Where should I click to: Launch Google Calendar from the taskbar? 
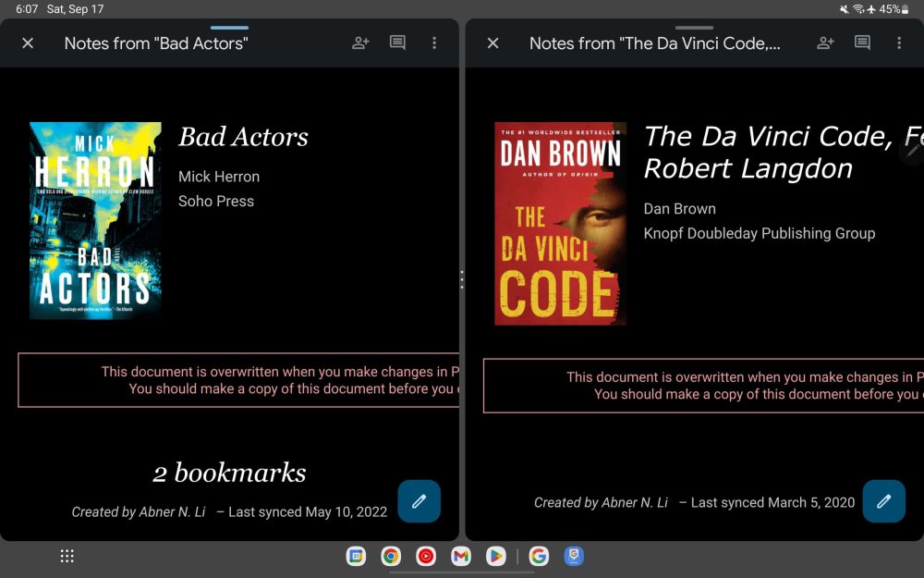coord(356,556)
